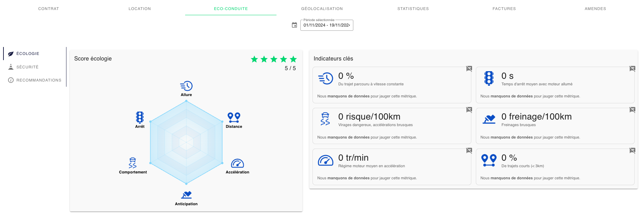Viewport: 644px width, 218px height.
Task: Click the Comportement skidding car icon on radar
Action: (x=133, y=163)
